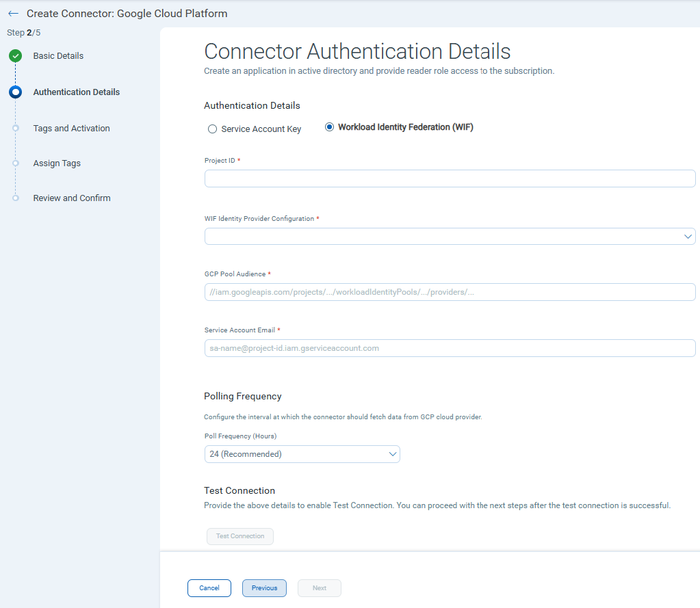Click the Cancel button
The width and height of the screenshot is (700, 608).
209,588
